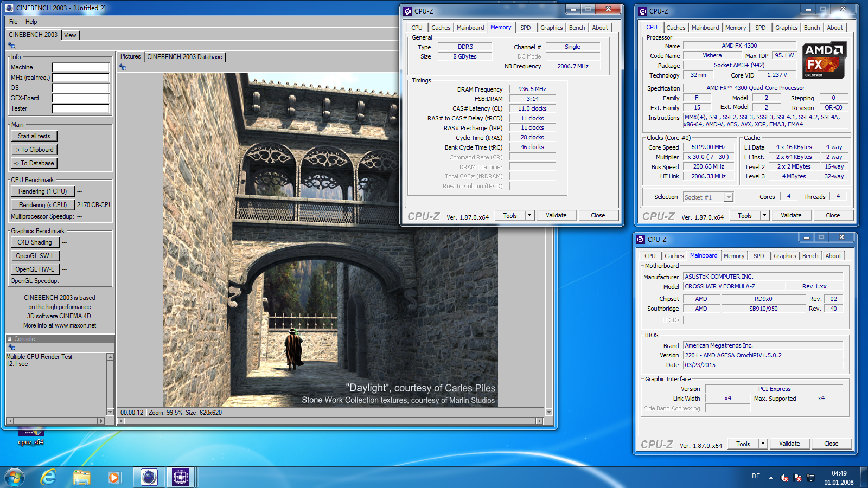Click the Console panel header icon
The image size is (868, 488).
pyautogui.click(x=10, y=339)
